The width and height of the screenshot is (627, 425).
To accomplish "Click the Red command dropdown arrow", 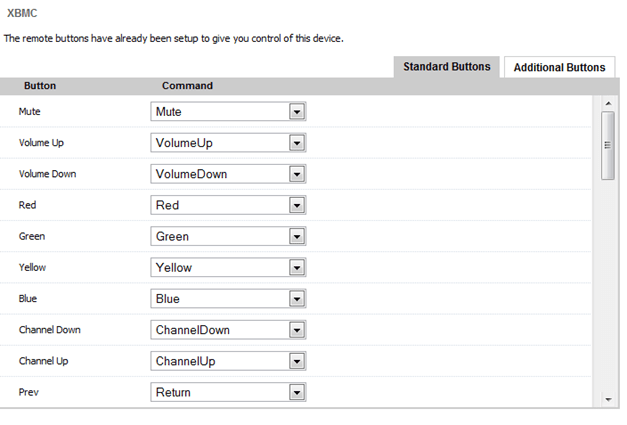I will pyautogui.click(x=296, y=205).
